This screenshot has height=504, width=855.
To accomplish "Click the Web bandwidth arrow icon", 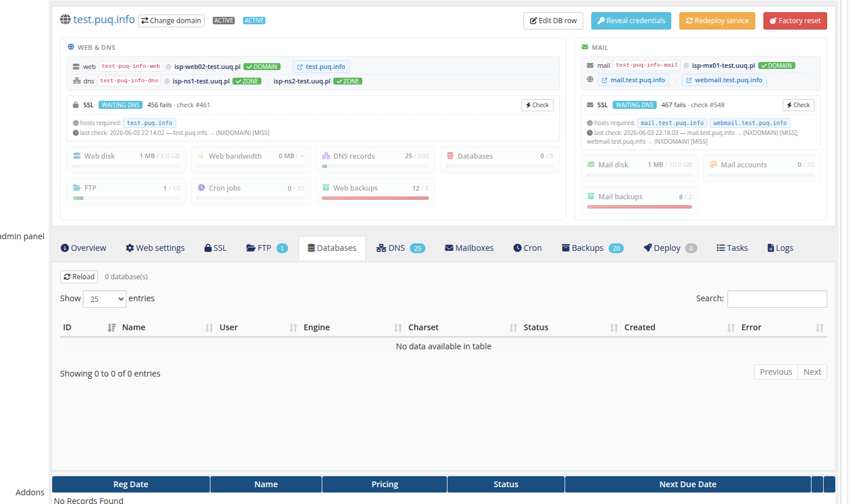I will coord(201,156).
